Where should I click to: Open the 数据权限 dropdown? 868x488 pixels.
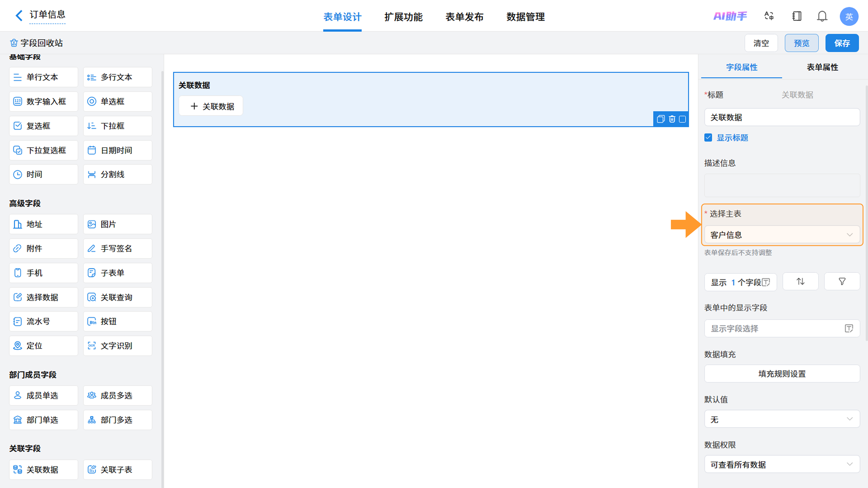[x=782, y=464]
